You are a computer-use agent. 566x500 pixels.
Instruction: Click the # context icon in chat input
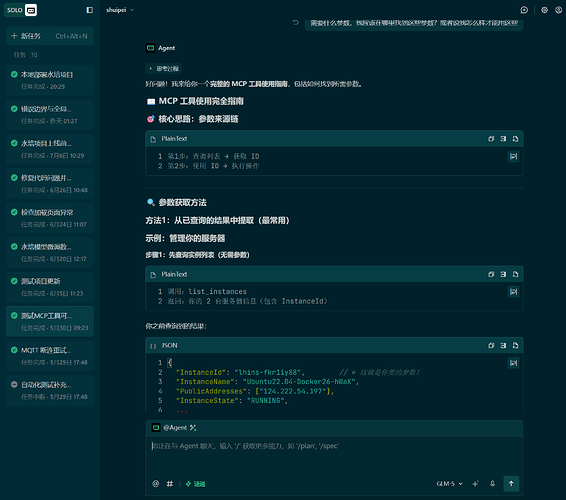coord(170,484)
